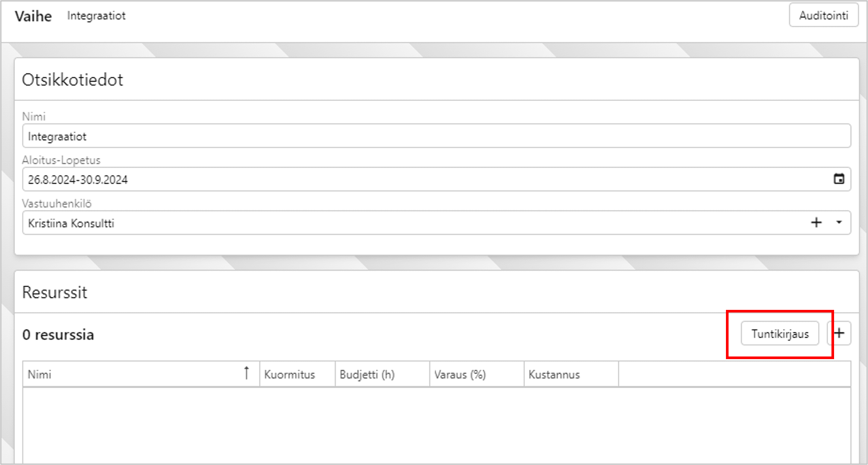Screen dimensions: 868x465
Task: Click into the Nimi text field
Action: pos(436,136)
